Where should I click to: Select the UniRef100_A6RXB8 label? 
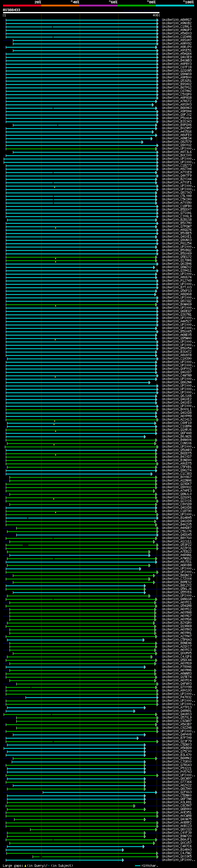(177, 565)
